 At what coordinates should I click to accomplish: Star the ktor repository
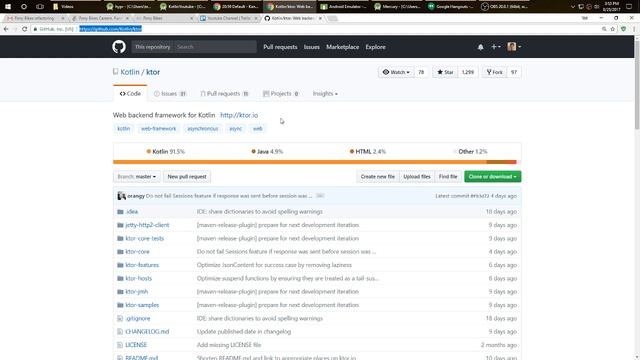pos(445,72)
